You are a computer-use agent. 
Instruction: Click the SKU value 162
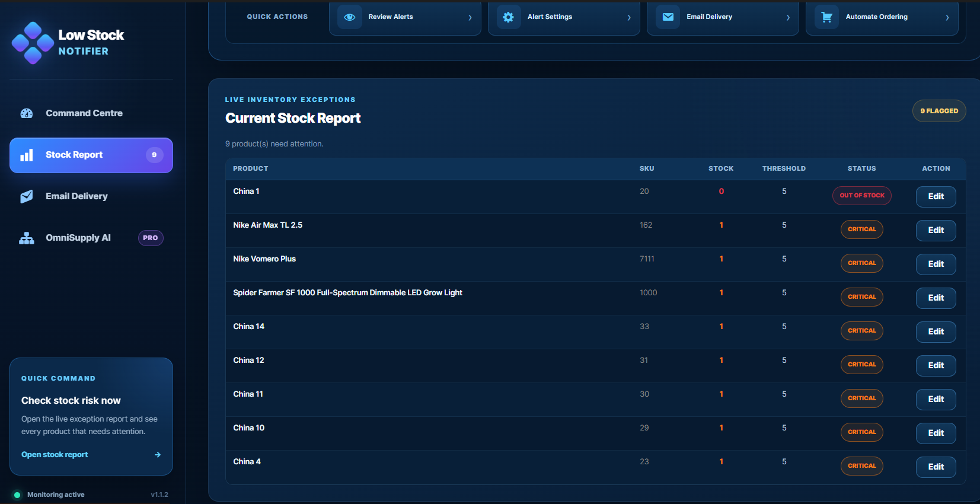tap(646, 225)
